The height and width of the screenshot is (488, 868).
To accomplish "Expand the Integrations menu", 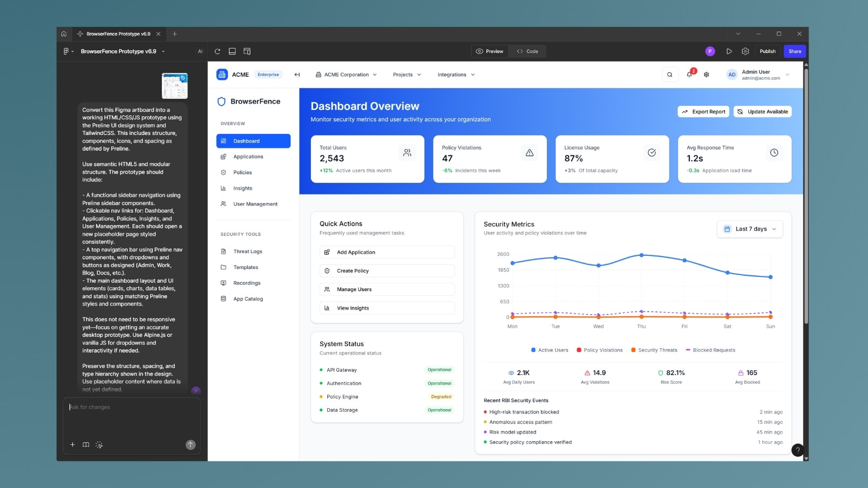I will 456,74.
